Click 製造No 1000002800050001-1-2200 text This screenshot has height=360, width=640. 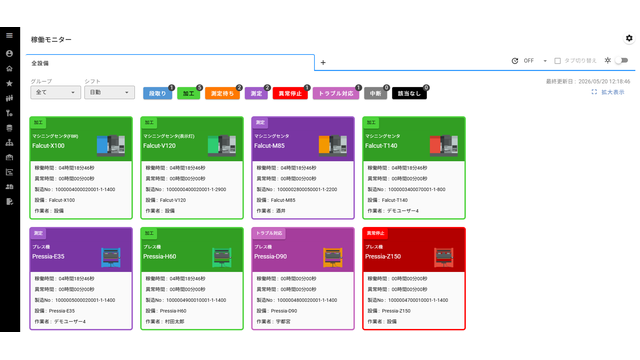[x=297, y=189]
